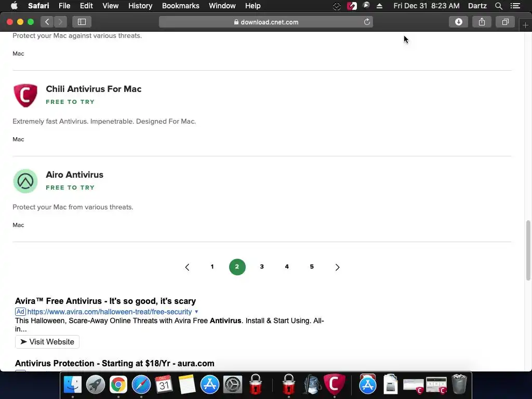532x399 pixels.
Task: Click the round play-arrow menu bar icon
Action: point(366,5)
